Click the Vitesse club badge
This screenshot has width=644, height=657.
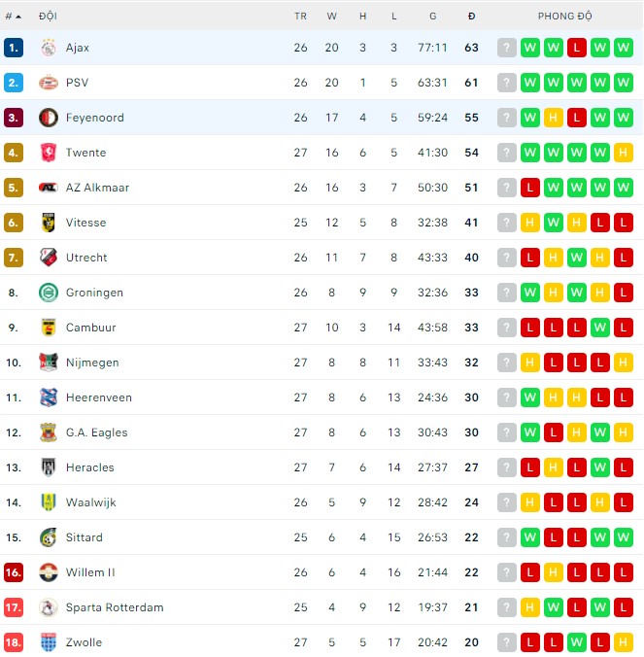49,223
